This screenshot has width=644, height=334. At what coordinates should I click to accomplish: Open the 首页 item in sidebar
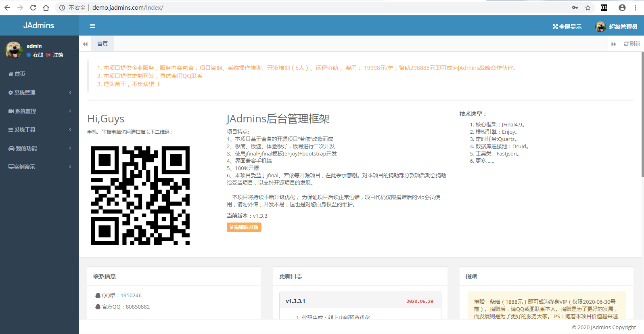[x=40, y=74]
